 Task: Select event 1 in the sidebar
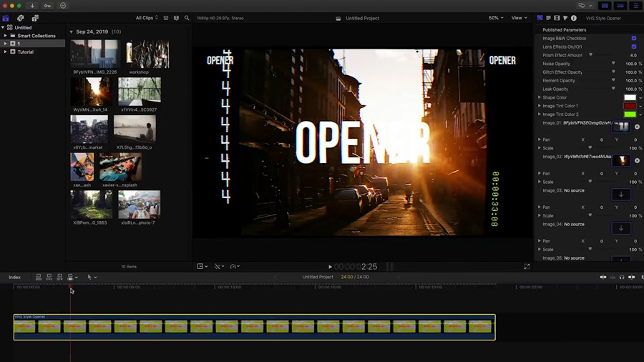point(33,44)
